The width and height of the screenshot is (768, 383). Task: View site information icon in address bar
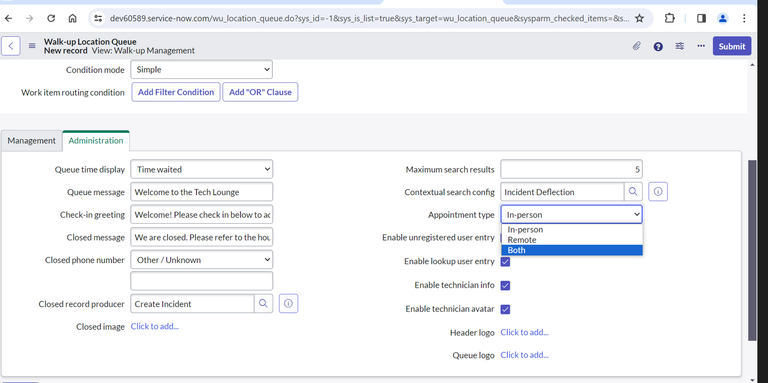(x=98, y=18)
